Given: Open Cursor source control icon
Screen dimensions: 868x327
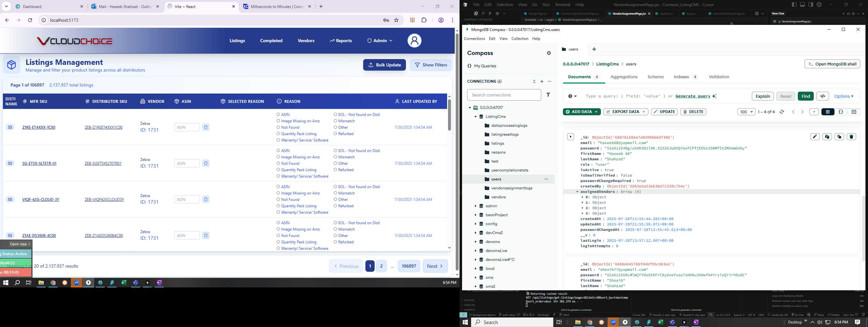Looking at the screenshot, I should [490, 13].
